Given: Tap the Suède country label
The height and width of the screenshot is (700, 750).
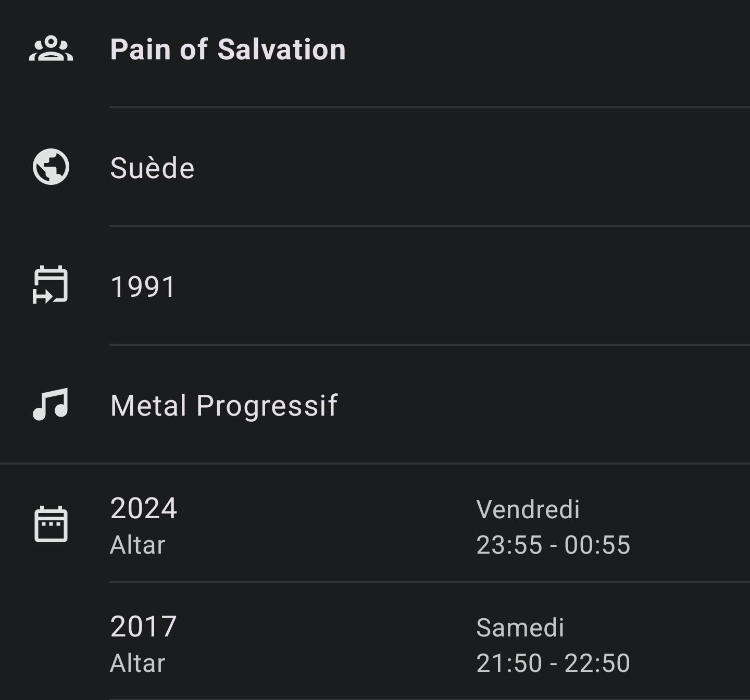Looking at the screenshot, I should pyautogui.click(x=152, y=168).
